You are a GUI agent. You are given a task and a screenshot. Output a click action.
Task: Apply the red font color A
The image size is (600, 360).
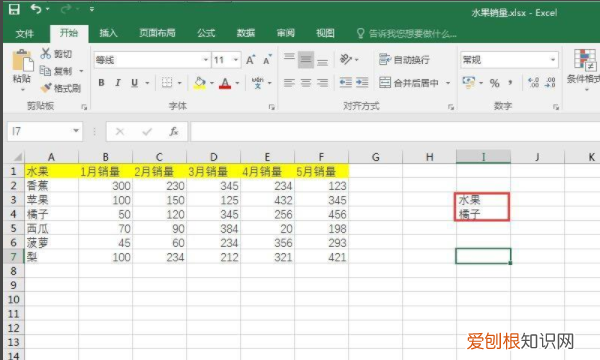tap(225, 83)
